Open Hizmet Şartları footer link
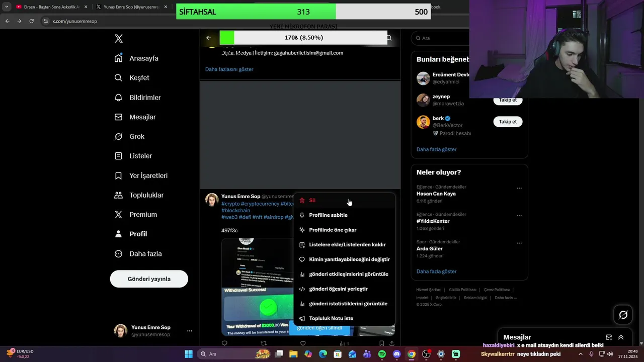 click(x=429, y=290)
